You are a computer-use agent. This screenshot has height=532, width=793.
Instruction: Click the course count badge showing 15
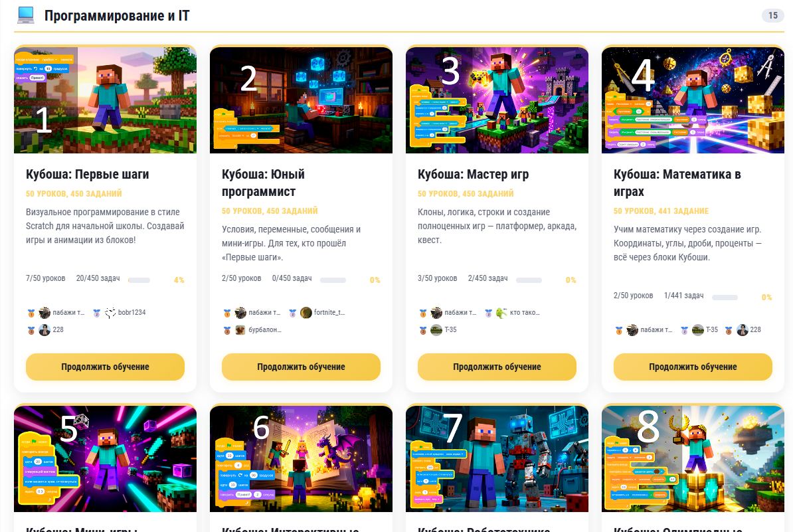pyautogui.click(x=773, y=15)
